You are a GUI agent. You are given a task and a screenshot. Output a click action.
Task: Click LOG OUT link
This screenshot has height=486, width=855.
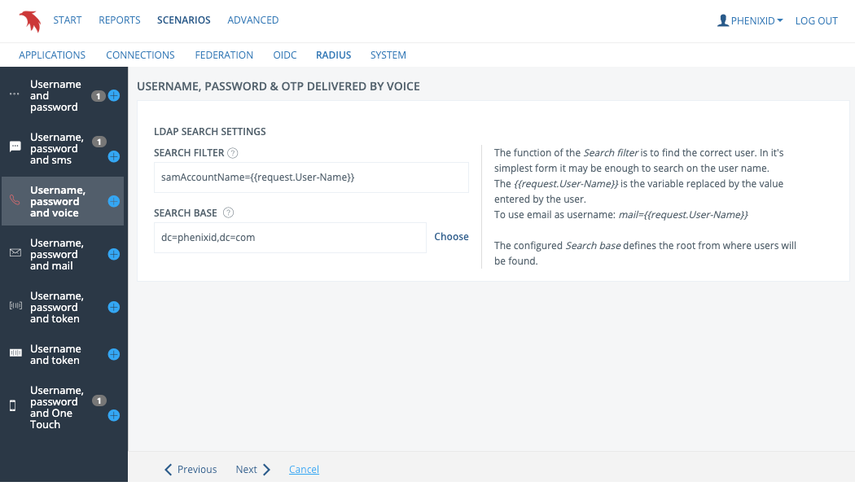point(816,21)
